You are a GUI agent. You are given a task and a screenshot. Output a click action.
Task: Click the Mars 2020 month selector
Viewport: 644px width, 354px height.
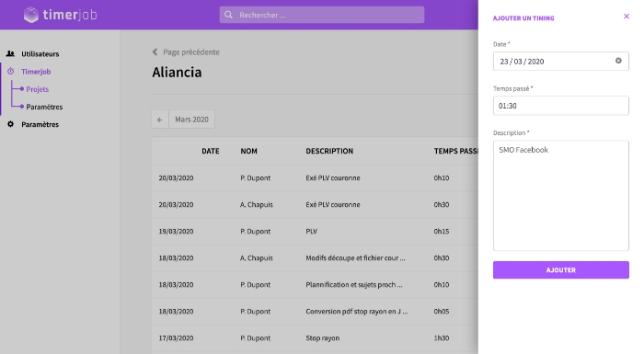click(x=191, y=120)
